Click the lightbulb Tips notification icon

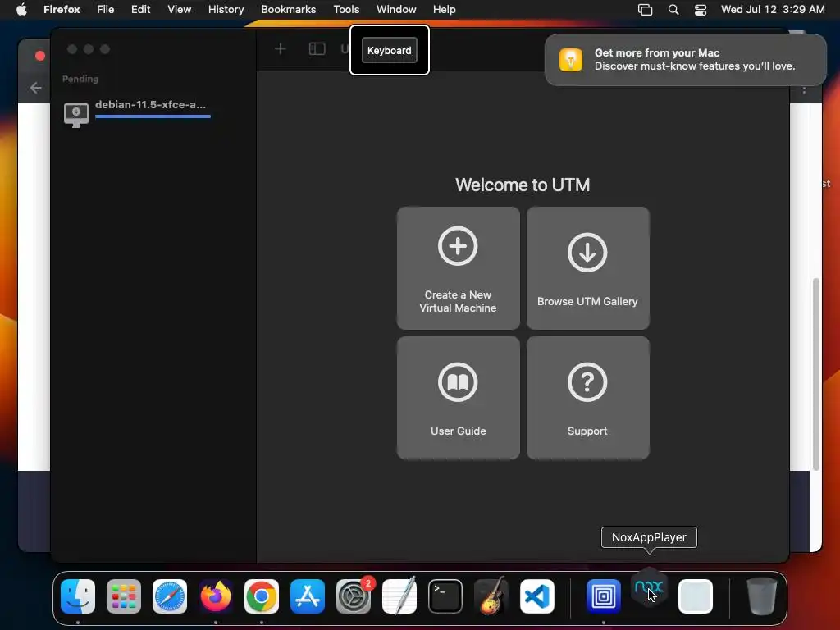[571, 59]
